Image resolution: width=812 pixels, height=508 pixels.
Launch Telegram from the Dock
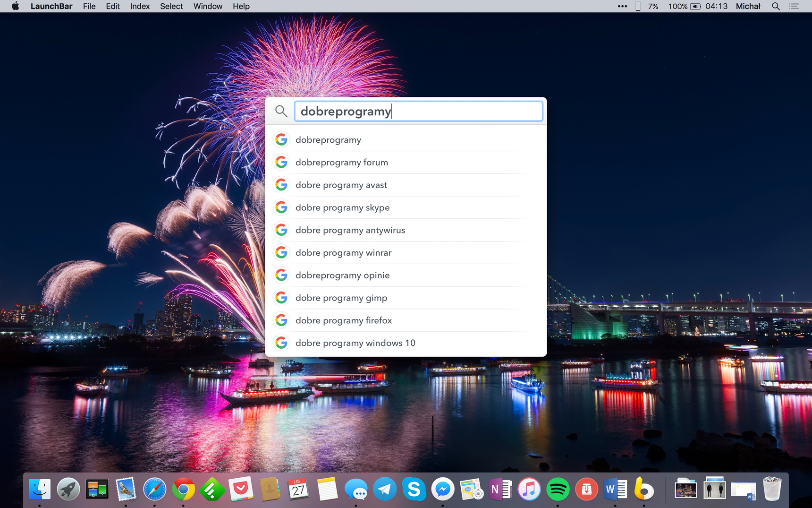(x=385, y=489)
